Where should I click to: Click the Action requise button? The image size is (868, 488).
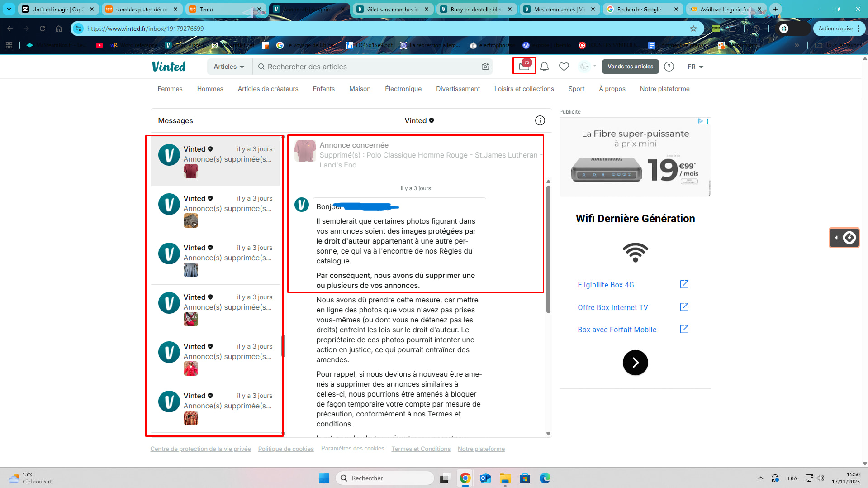point(836,29)
